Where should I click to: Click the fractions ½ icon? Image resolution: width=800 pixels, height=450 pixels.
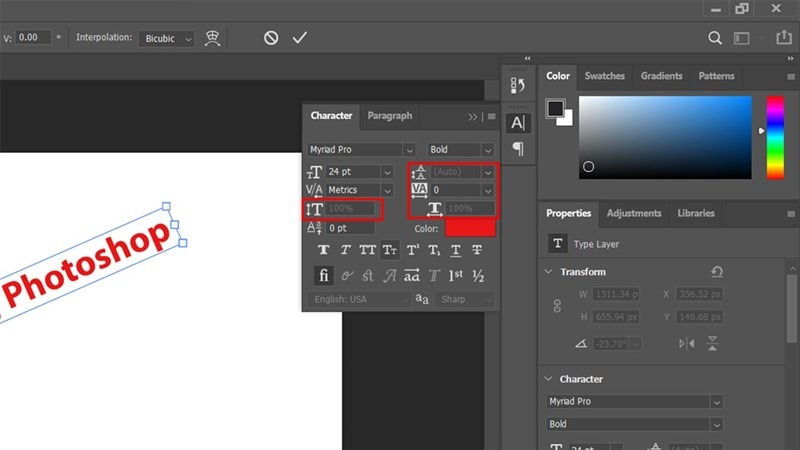(478, 276)
